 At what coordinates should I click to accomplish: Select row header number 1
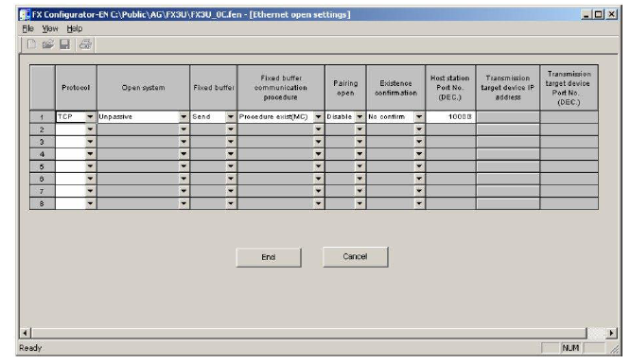click(42, 117)
